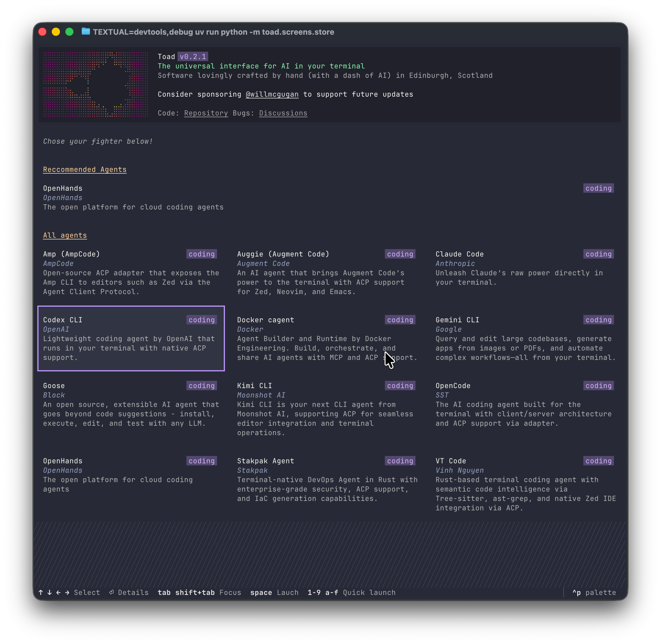Click the ^p palette footer command
Image resolution: width=661 pixels, height=644 pixels.
point(594,593)
